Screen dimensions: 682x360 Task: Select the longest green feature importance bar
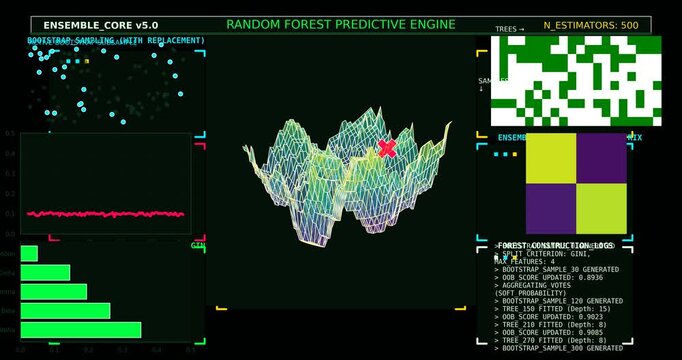[x=80, y=330]
